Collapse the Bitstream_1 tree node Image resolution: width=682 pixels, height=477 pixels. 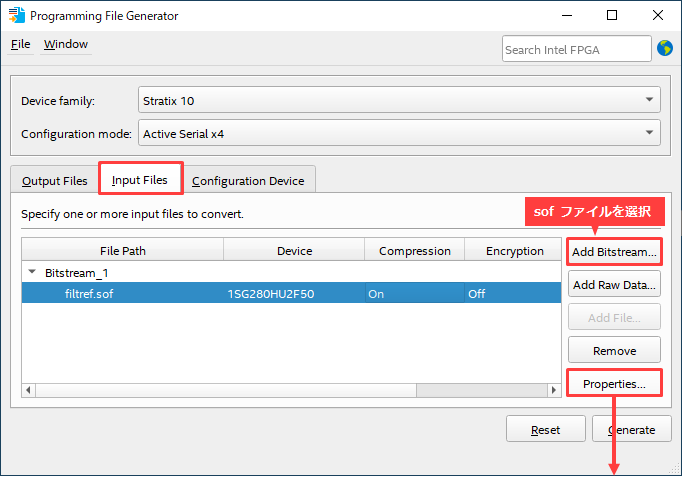32,272
